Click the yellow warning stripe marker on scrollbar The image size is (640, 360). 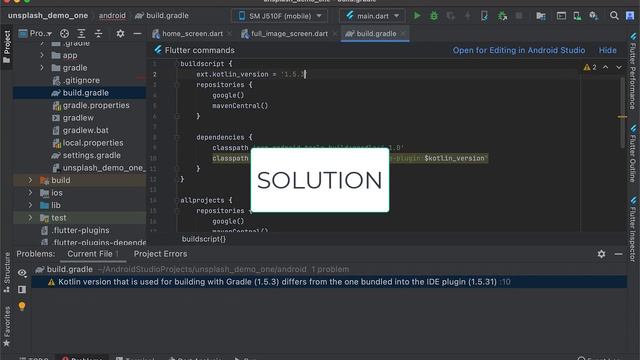coord(622,117)
